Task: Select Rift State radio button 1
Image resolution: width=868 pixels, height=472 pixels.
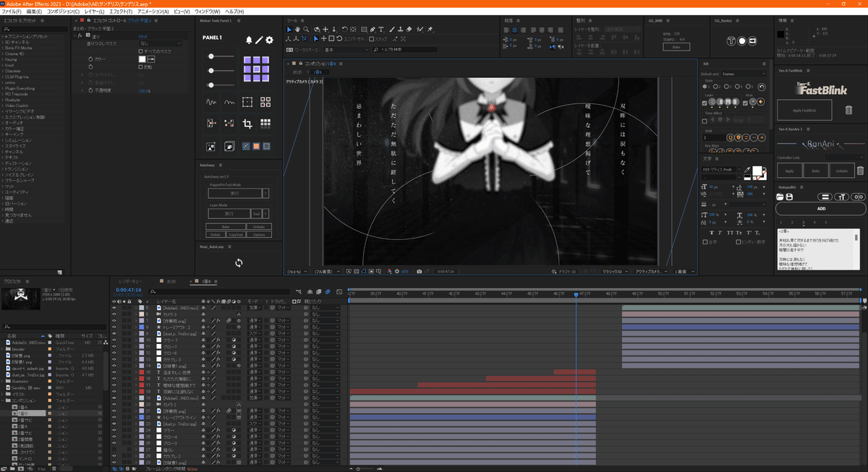Action: (x=705, y=87)
